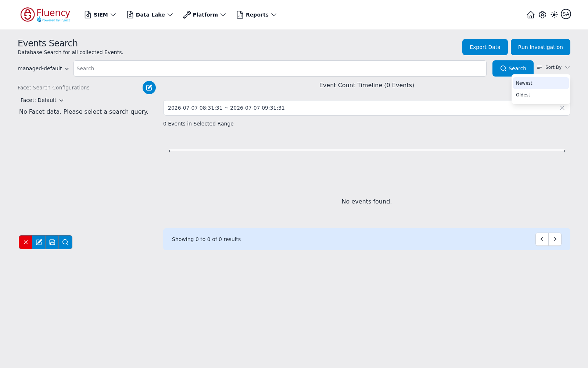Go to previous results page
Image resolution: width=588 pixels, height=368 pixels.
542,239
